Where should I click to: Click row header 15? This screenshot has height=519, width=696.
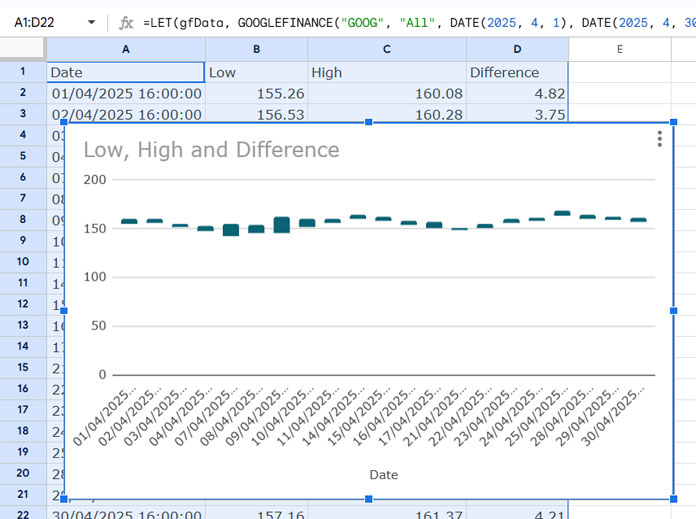pyautogui.click(x=23, y=368)
